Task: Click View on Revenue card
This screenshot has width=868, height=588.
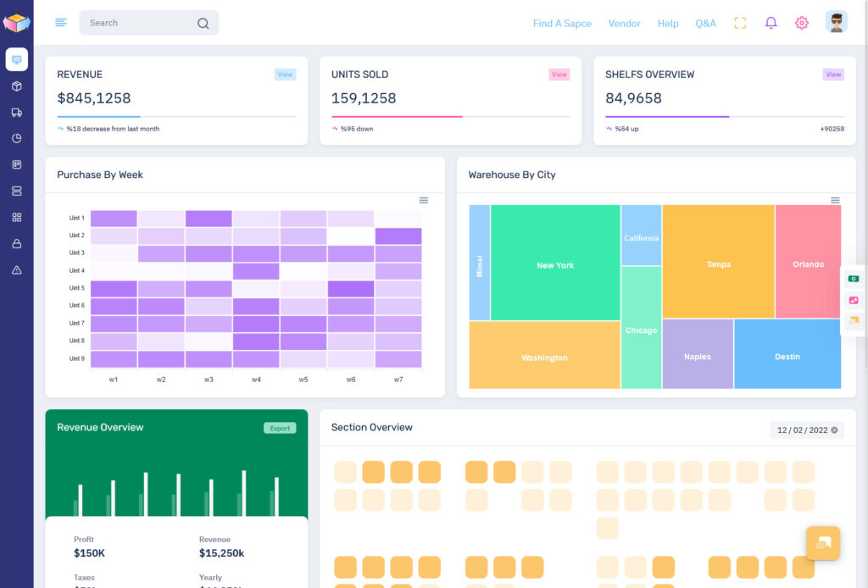Action: pos(285,74)
